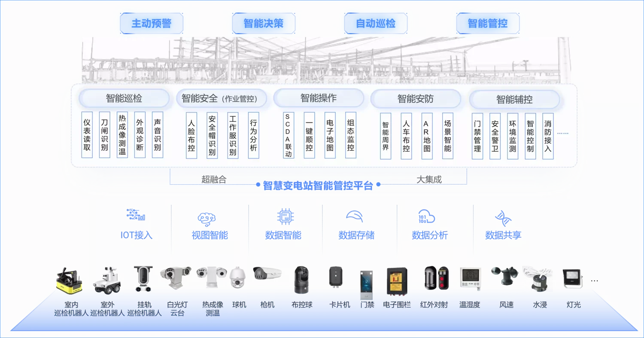Select the 球机 dome camera image

pos(238,278)
